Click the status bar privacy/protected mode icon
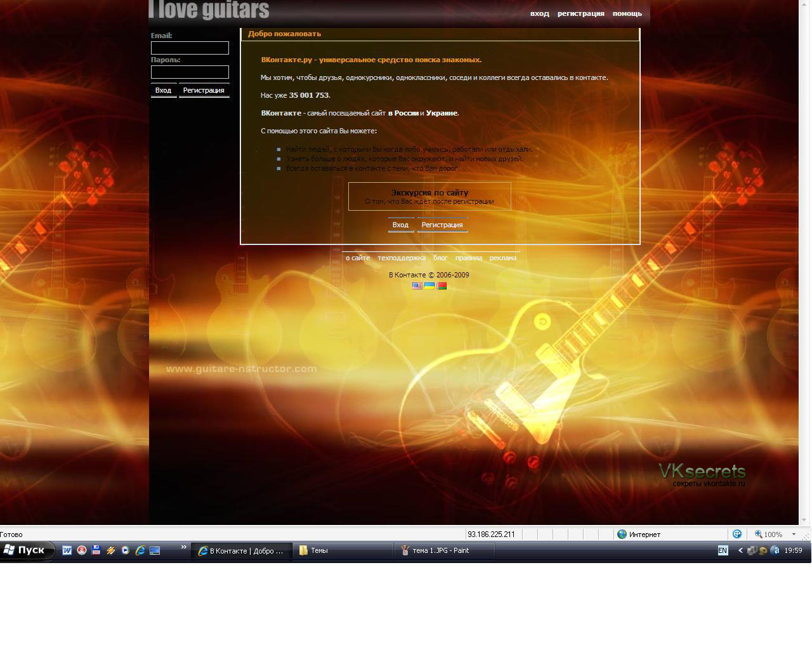 (x=737, y=534)
